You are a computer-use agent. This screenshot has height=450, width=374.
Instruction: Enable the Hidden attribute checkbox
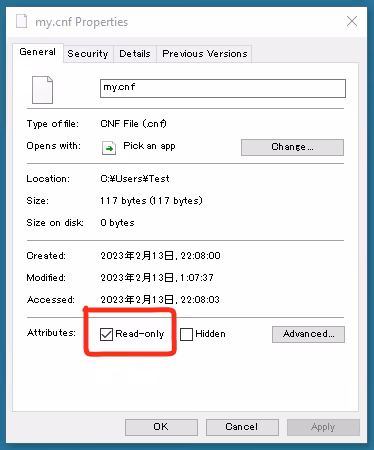click(x=186, y=334)
